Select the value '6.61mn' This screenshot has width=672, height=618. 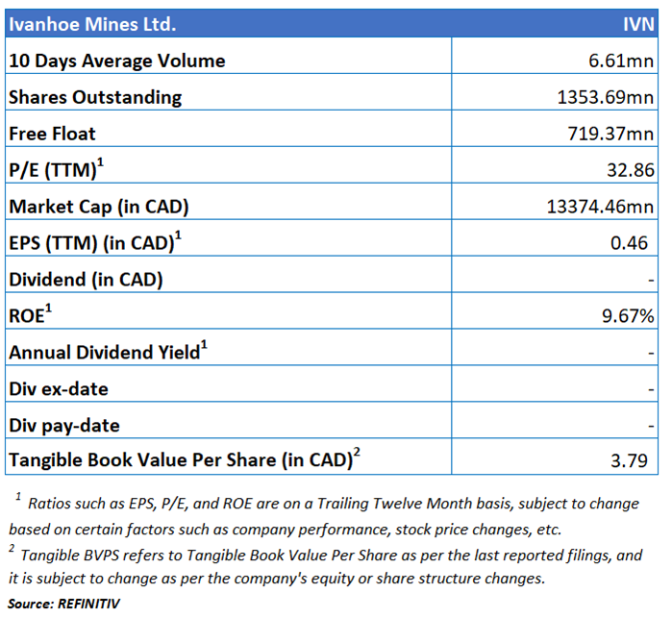pyautogui.click(x=621, y=61)
